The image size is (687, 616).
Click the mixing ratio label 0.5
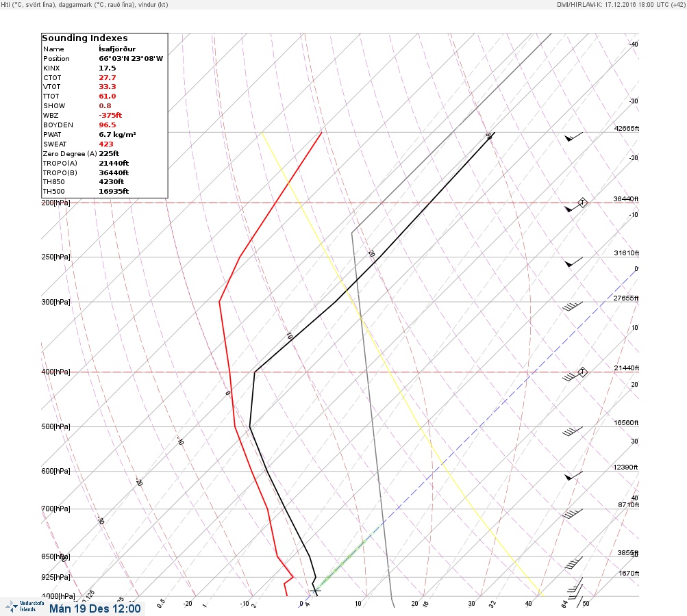(161, 603)
